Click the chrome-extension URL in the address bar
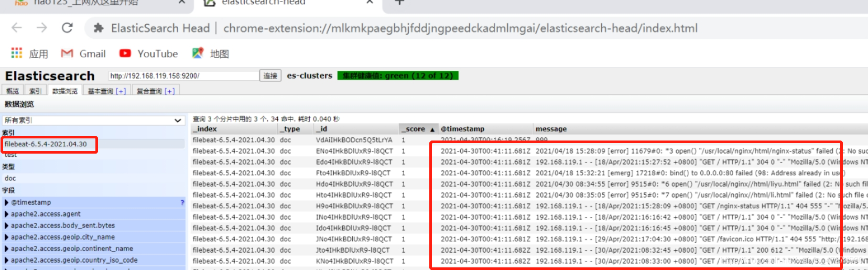This screenshot has width=868, height=270. [460, 28]
